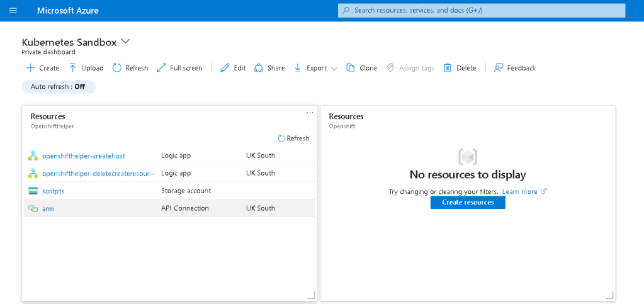Click the Create resources button

click(x=468, y=202)
